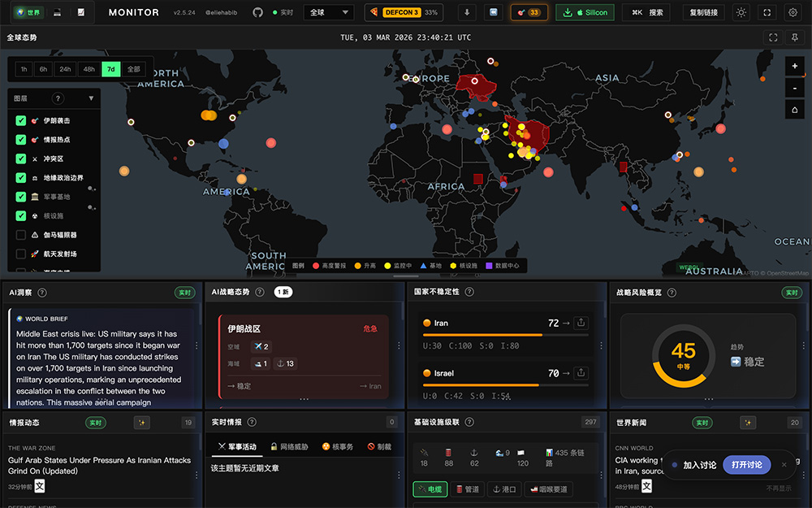
Task: Click the 复制链接 button in the header
Action: click(705, 12)
